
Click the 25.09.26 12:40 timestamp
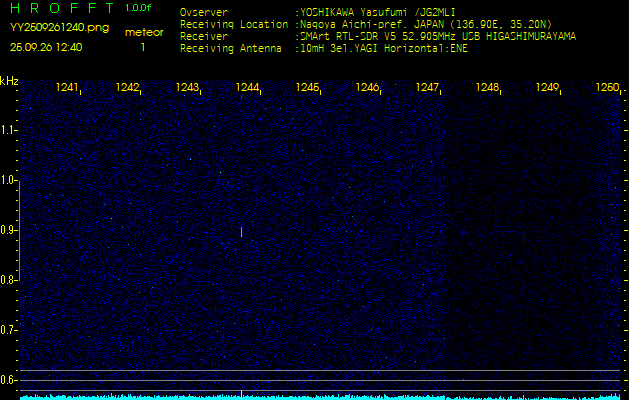[x=46, y=47]
